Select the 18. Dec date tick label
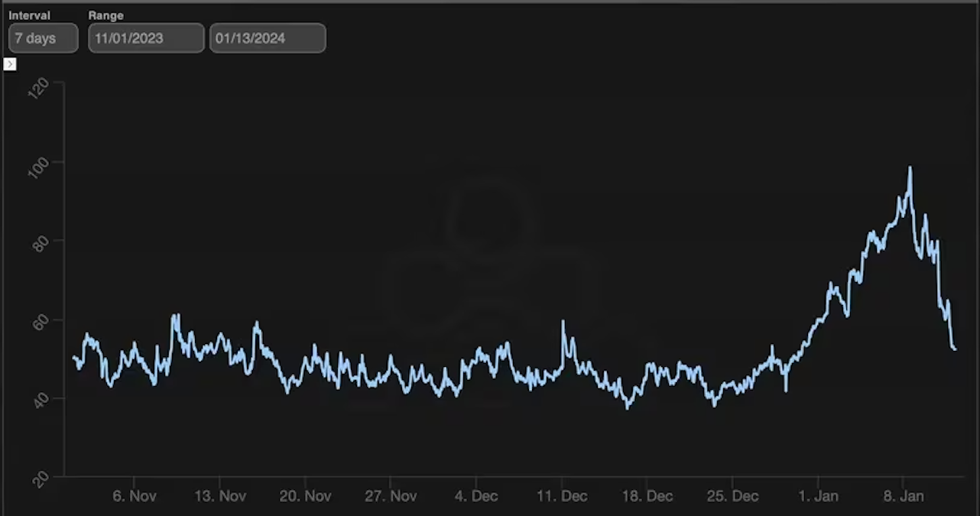The height and width of the screenshot is (516, 980). pos(647,496)
